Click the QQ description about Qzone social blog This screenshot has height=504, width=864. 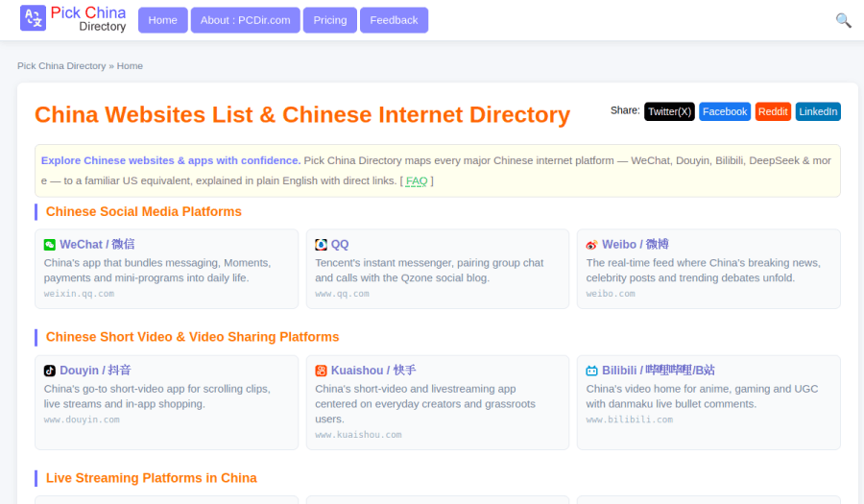[429, 271]
